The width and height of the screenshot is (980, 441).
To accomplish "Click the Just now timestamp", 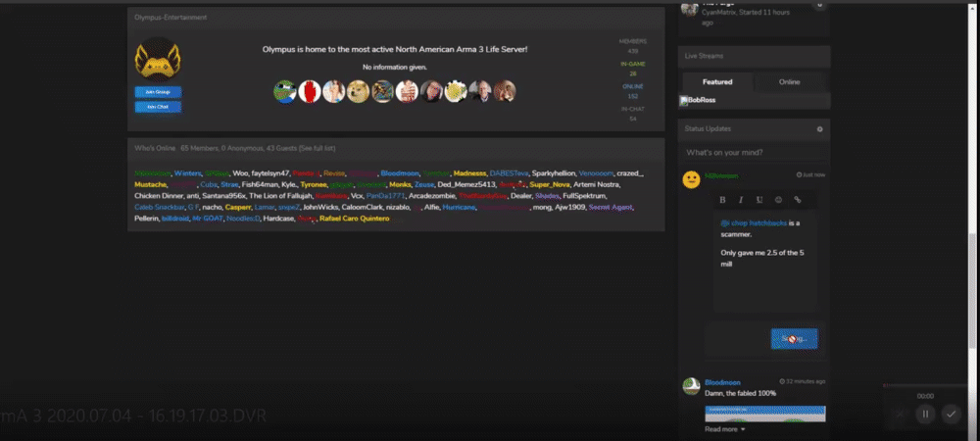I will [x=811, y=174].
